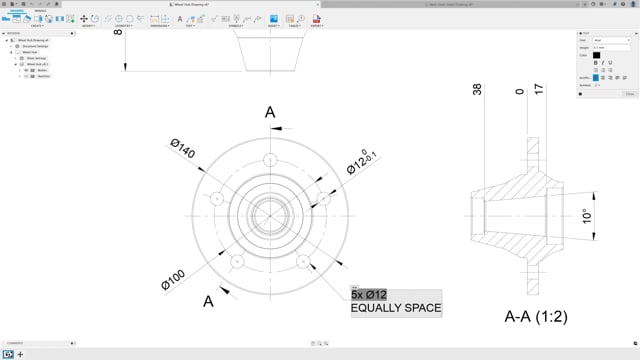Switch to the Drawing ribbon tab
This screenshot has width=640, height=360.
(x=17, y=11)
